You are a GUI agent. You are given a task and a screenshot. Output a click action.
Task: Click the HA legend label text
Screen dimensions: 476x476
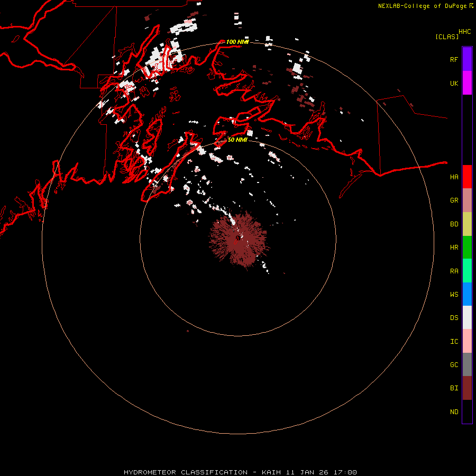[x=454, y=177]
